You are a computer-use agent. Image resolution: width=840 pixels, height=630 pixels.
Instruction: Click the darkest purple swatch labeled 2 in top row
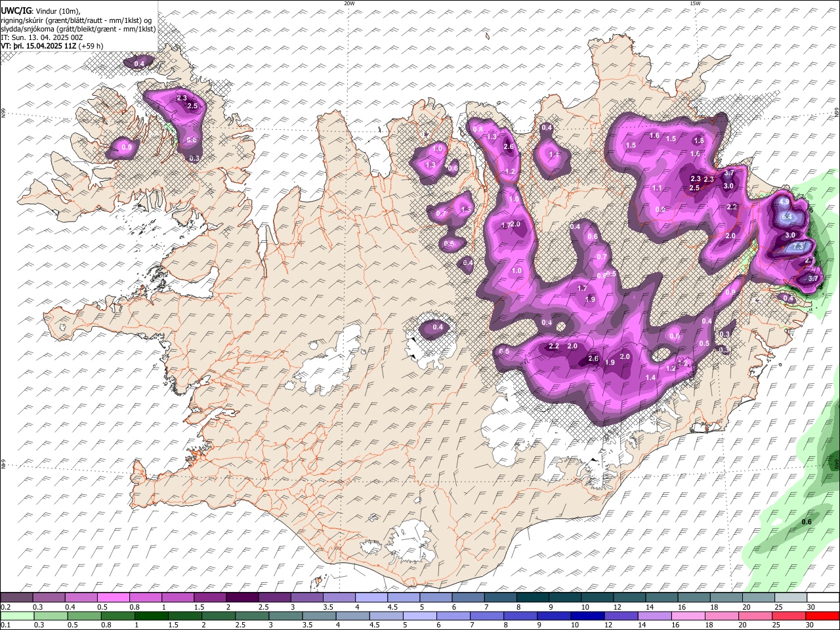[x=241, y=597]
